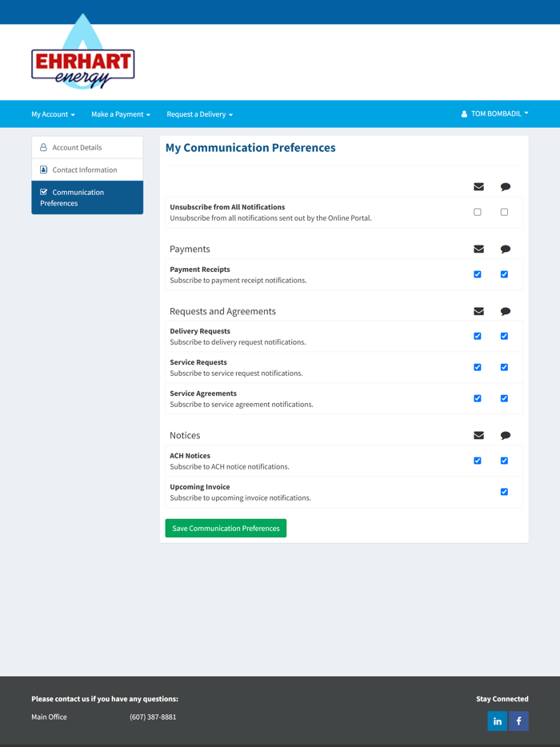Check email Unsubscribe from All Notifications box
Screen dimensions: 560x747
(477, 212)
